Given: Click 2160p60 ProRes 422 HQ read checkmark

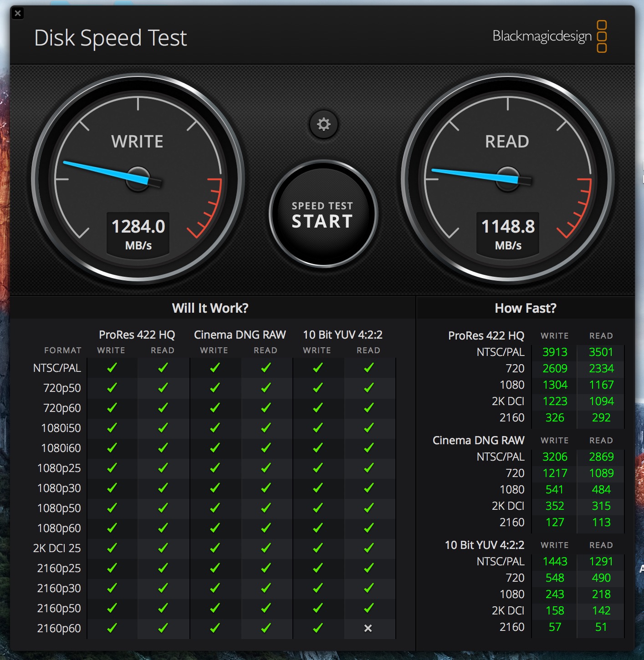Looking at the screenshot, I should click(163, 628).
